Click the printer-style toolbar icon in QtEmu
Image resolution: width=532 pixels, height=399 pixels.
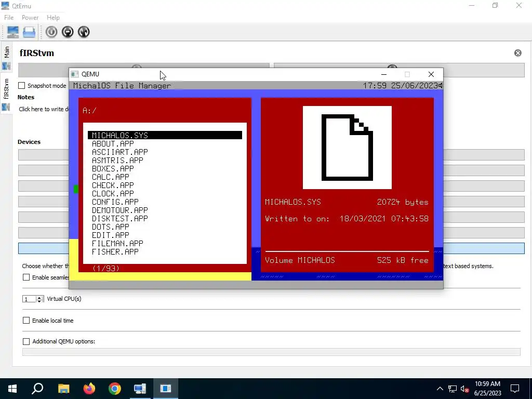click(x=29, y=32)
